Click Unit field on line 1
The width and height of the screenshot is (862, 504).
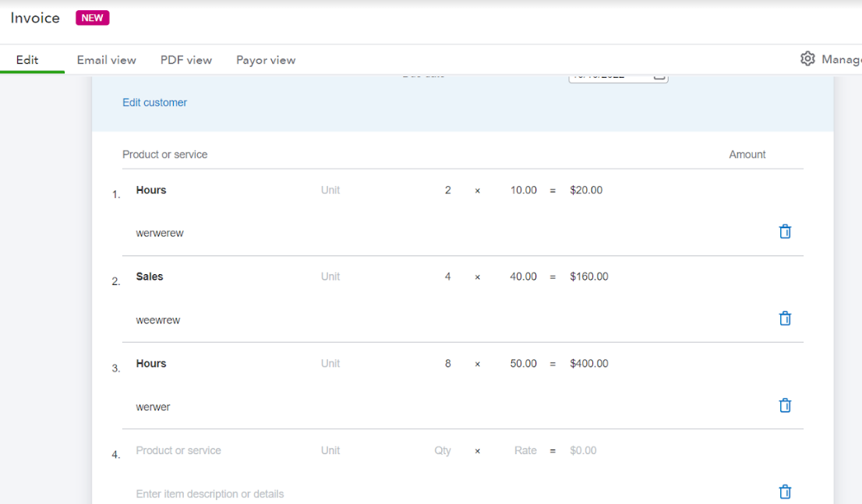[x=330, y=190]
